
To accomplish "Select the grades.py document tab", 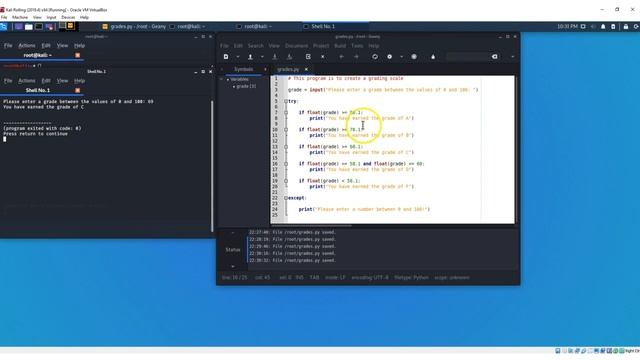I will pos(288,69).
